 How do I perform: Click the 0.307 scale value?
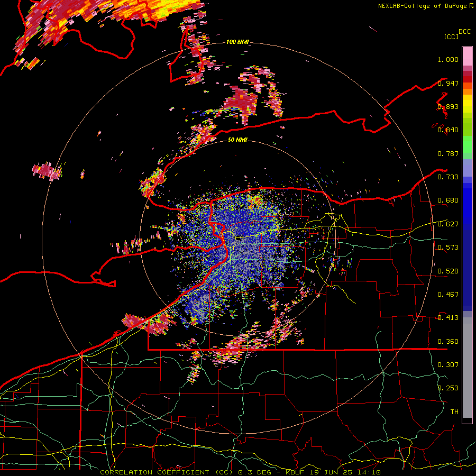[x=448, y=365]
